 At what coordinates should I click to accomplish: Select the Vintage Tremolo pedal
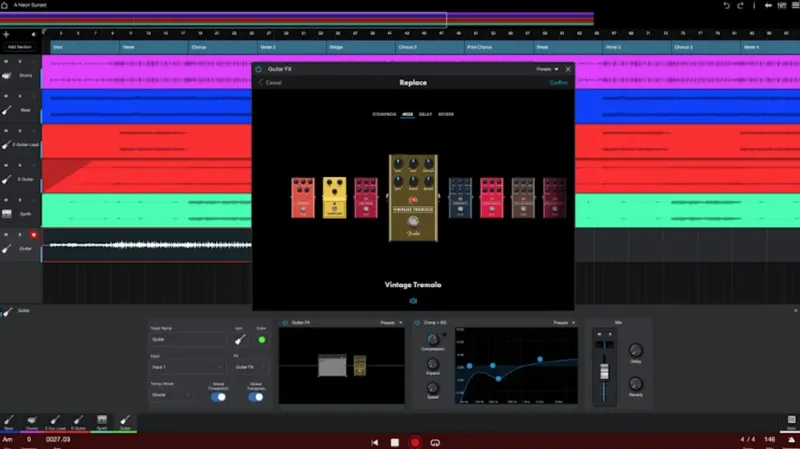pos(413,197)
